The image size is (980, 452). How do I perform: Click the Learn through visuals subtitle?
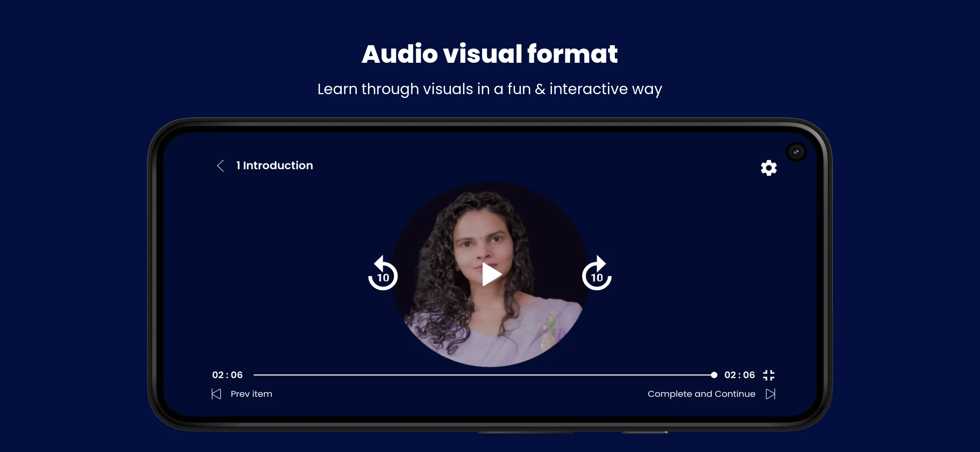tap(490, 89)
